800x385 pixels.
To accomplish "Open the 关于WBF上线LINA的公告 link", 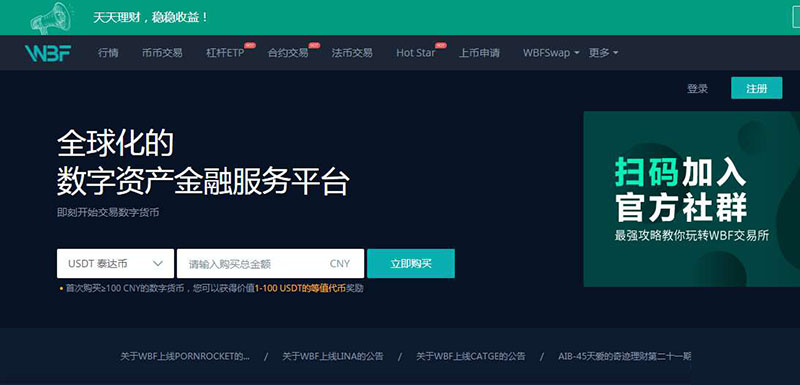I will click(x=333, y=356).
